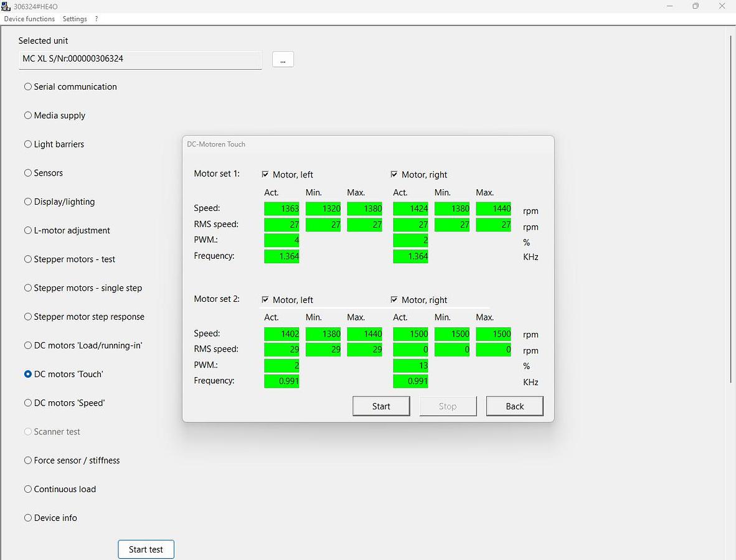Select Display/lighting radio option
The width and height of the screenshot is (736, 560).
click(60, 202)
